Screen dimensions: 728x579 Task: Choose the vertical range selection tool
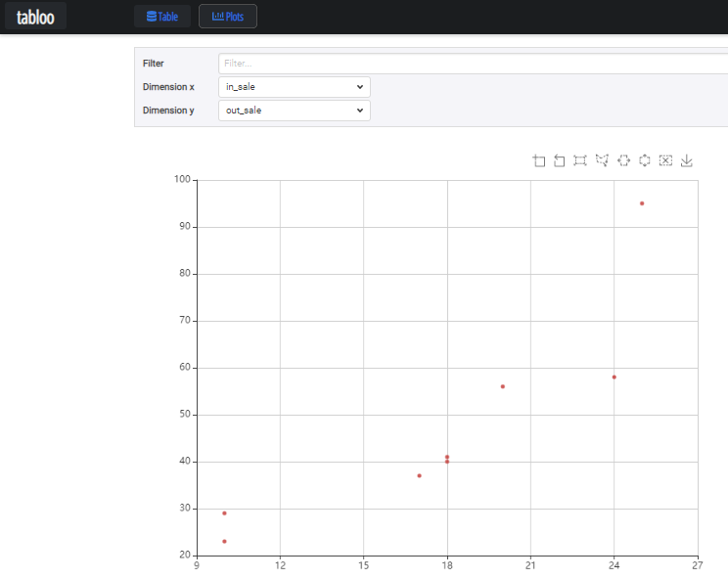[x=645, y=160]
